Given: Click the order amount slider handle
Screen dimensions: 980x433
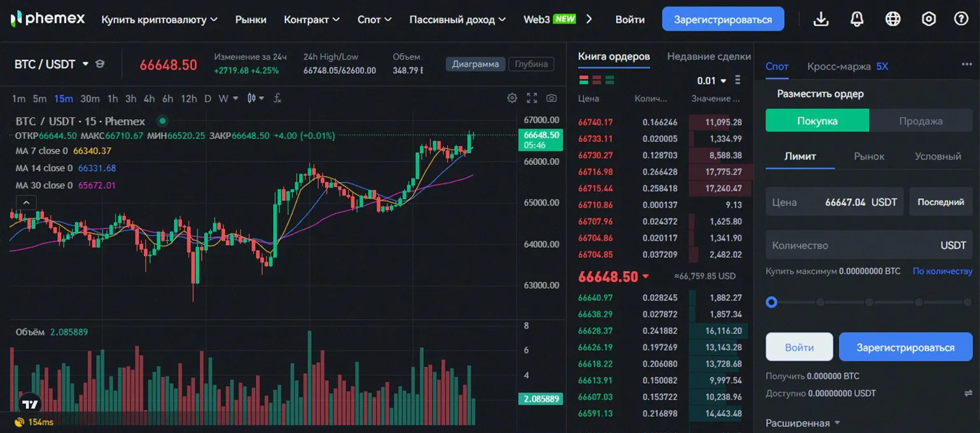Looking at the screenshot, I should (x=772, y=302).
